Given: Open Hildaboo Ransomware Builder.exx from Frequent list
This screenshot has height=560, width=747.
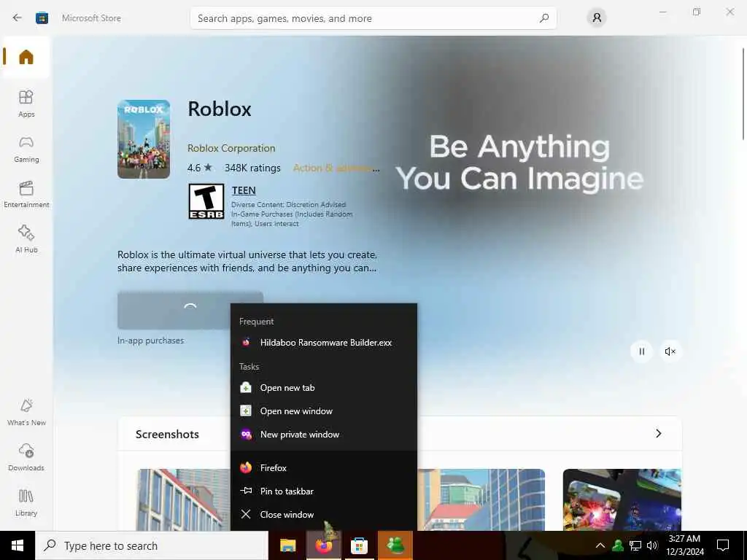Looking at the screenshot, I should 323,343.
